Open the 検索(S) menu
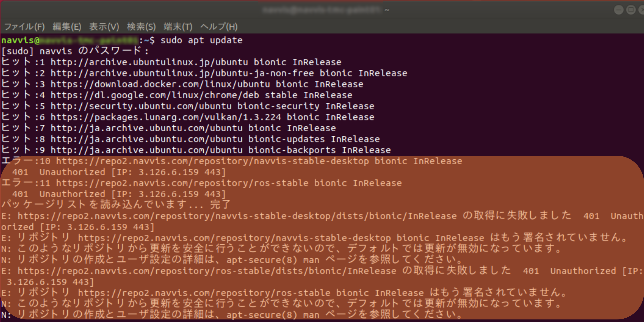Image resolution: width=644 pixels, height=322 pixels. 141,27
